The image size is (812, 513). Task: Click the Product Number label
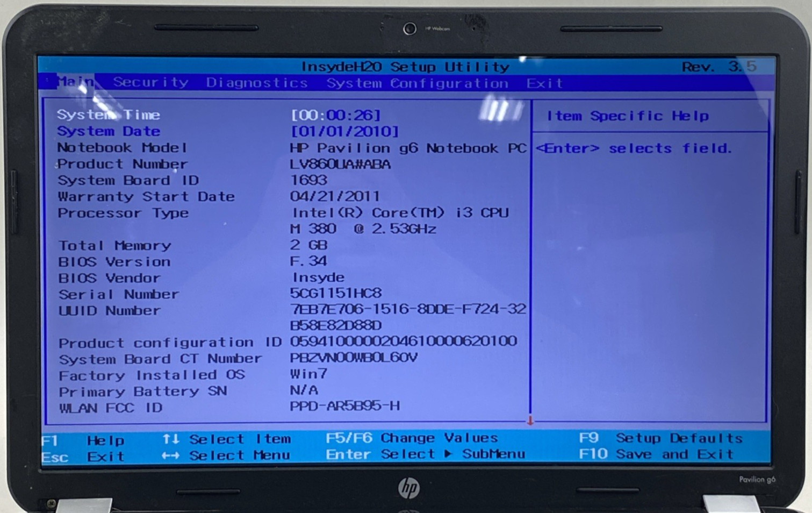pyautogui.click(x=123, y=163)
